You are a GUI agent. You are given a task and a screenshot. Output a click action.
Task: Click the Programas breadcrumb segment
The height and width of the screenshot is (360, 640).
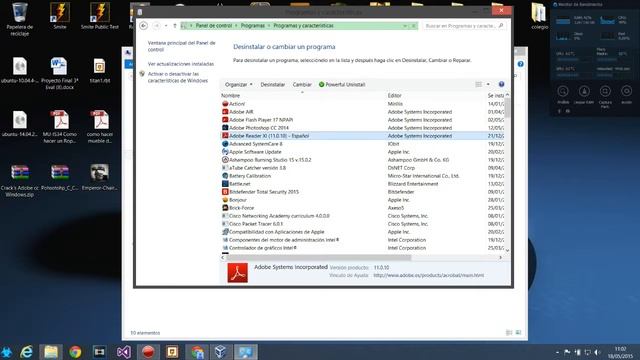pyautogui.click(x=253, y=26)
